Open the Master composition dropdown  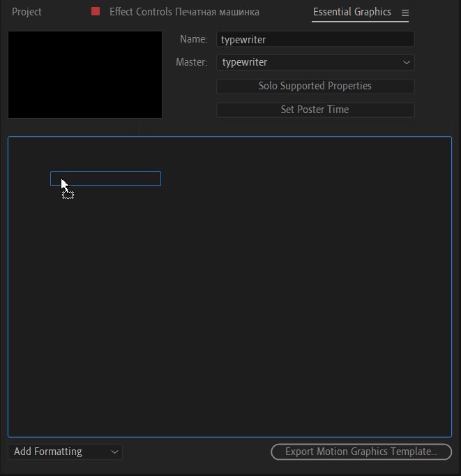[315, 62]
